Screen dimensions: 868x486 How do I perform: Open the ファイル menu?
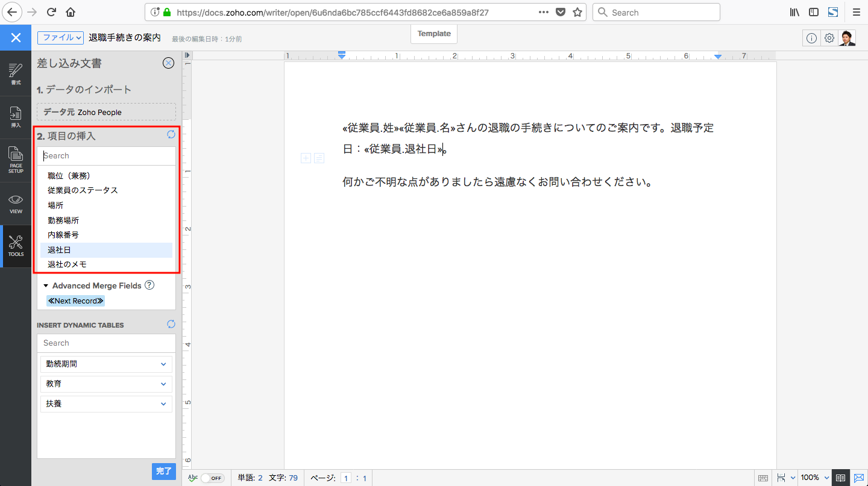pos(61,37)
